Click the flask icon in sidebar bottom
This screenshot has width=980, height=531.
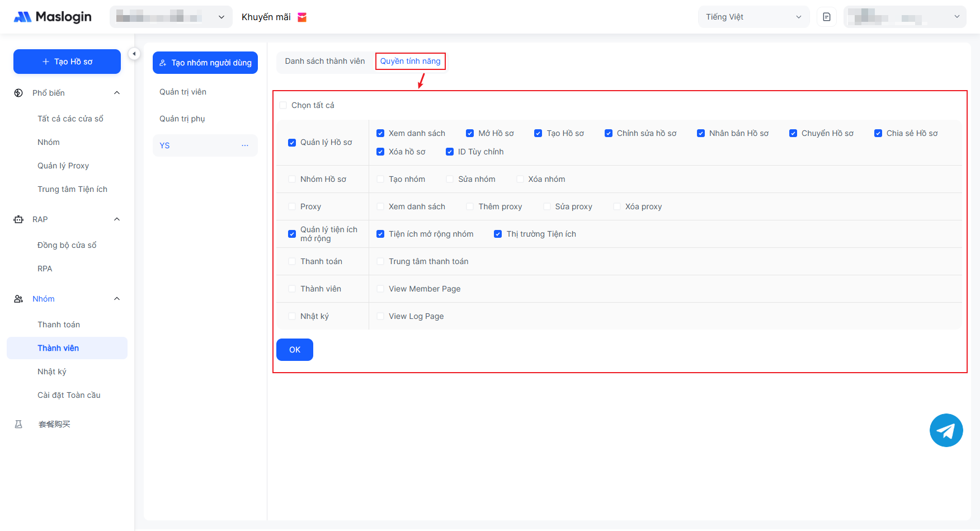(x=18, y=424)
